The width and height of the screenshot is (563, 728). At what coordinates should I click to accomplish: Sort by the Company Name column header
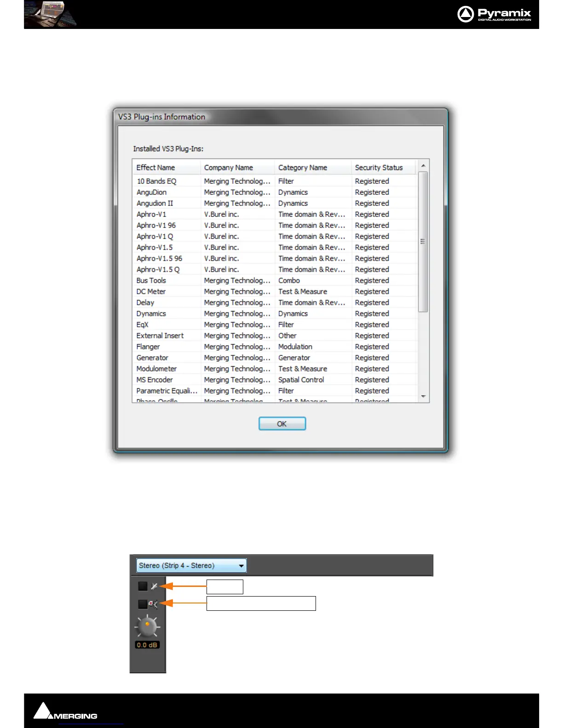[x=238, y=168]
